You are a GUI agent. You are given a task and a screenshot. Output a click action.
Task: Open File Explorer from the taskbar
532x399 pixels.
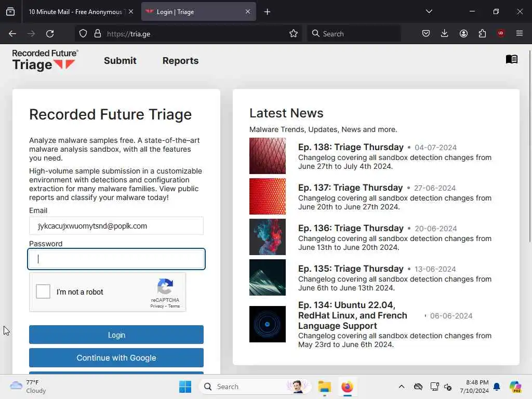(x=324, y=387)
